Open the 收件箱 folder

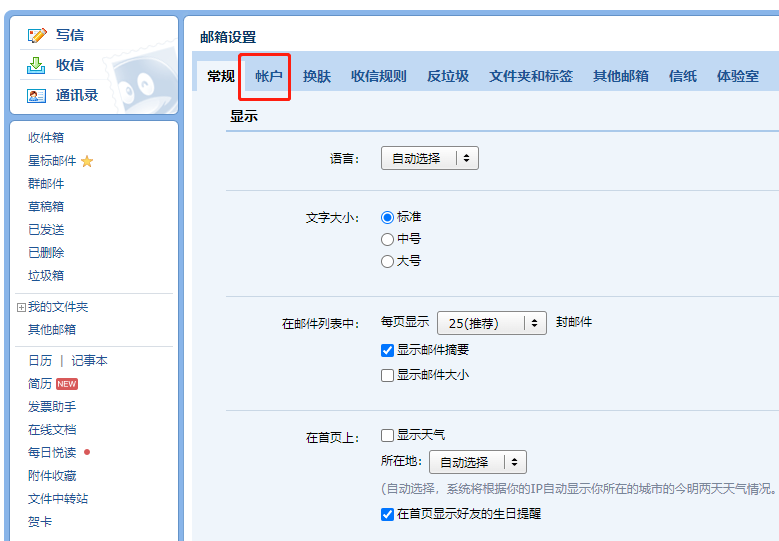(x=46, y=138)
